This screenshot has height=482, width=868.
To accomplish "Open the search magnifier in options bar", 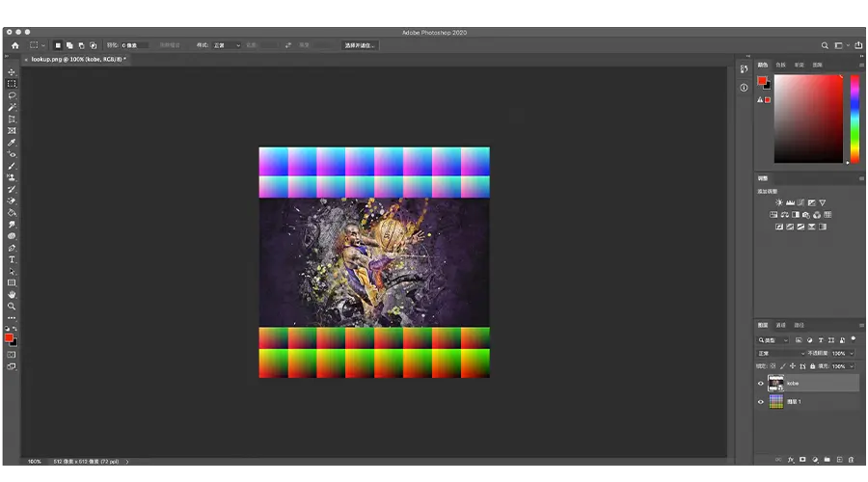I will [x=825, y=45].
